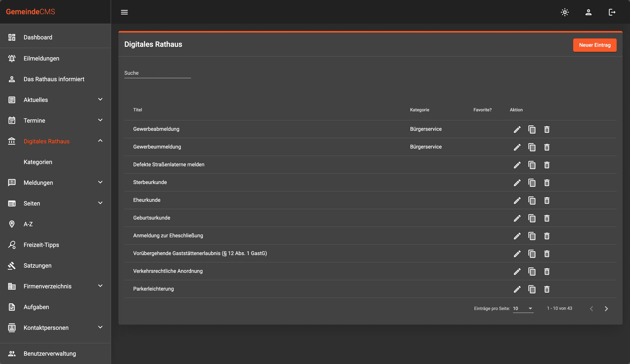The height and width of the screenshot is (364, 630).
Task: Toggle light mode with the sun icon
Action: [x=564, y=12]
